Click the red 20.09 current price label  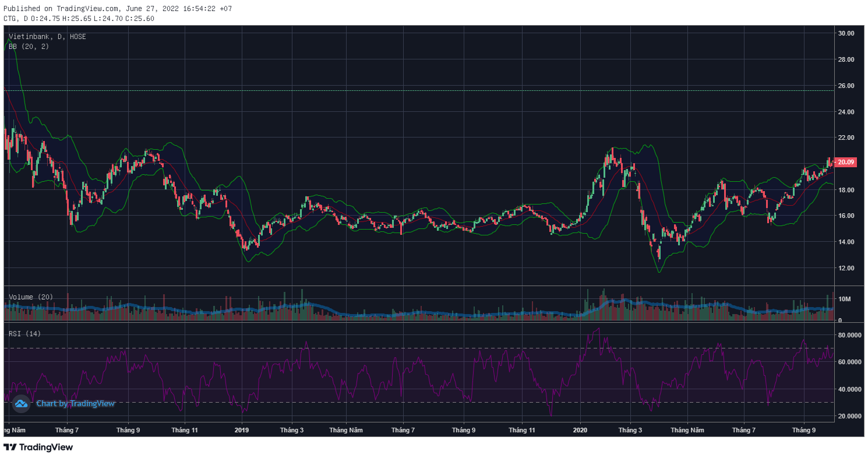tap(845, 162)
